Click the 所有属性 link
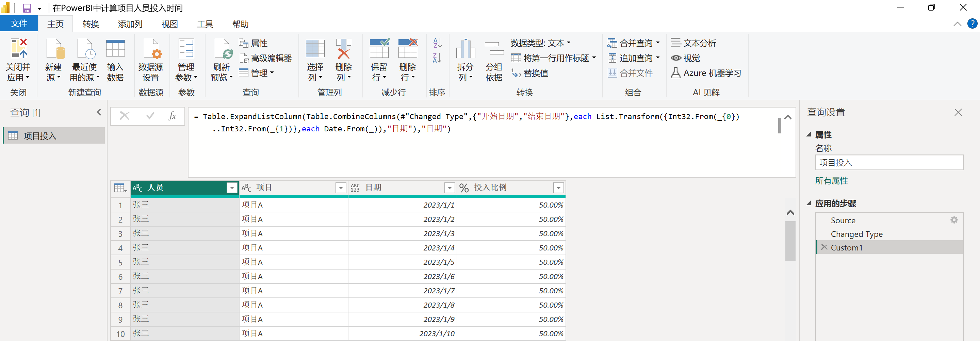This screenshot has height=341, width=980. tap(832, 181)
